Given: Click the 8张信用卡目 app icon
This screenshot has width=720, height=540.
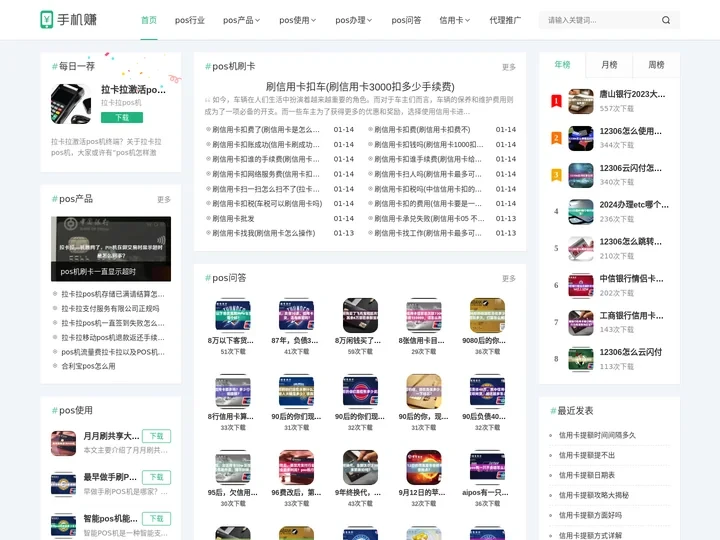Looking at the screenshot, I should [424, 315].
